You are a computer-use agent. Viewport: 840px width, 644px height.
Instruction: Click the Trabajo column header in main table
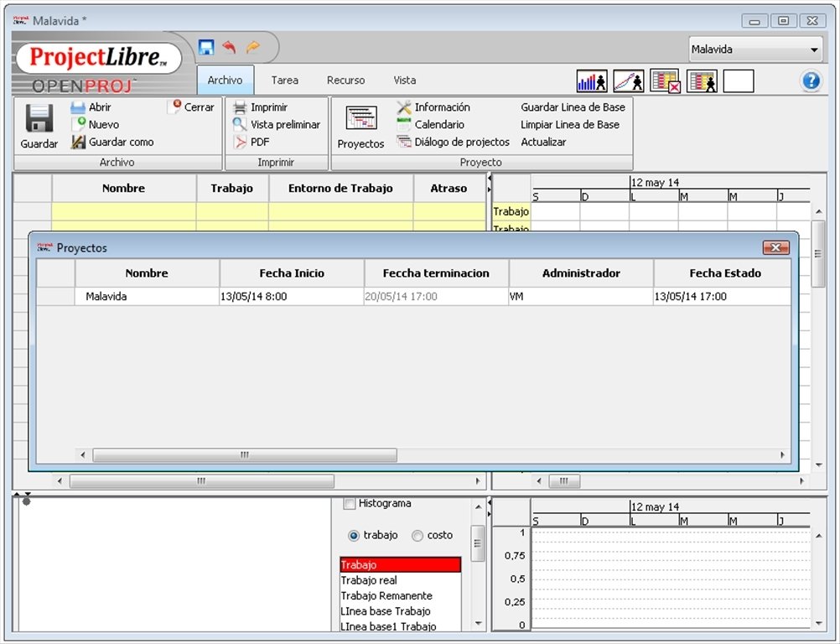click(x=232, y=188)
